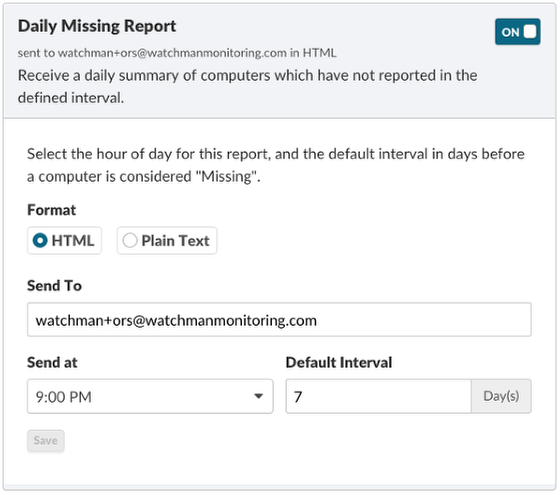The height and width of the screenshot is (495, 560).
Task: Select the Plain Text format option
Action: click(x=166, y=240)
